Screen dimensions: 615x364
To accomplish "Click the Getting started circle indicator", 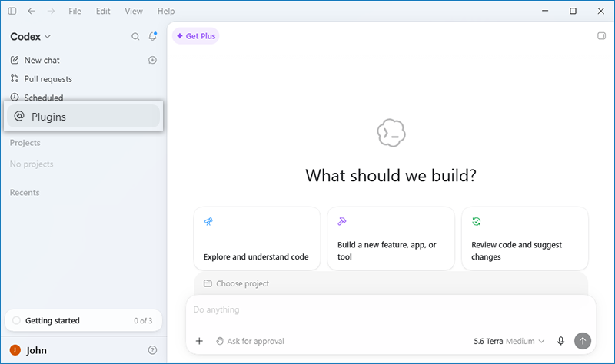I will pyautogui.click(x=16, y=320).
